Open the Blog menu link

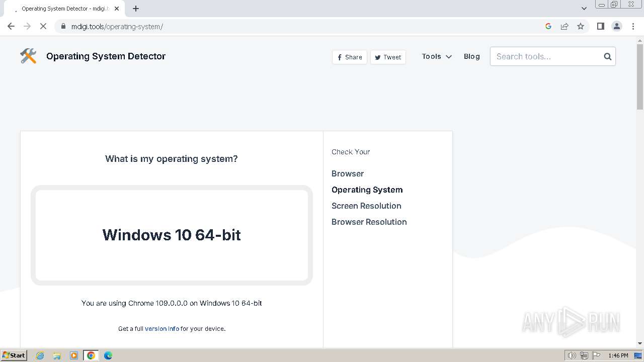coord(472,56)
